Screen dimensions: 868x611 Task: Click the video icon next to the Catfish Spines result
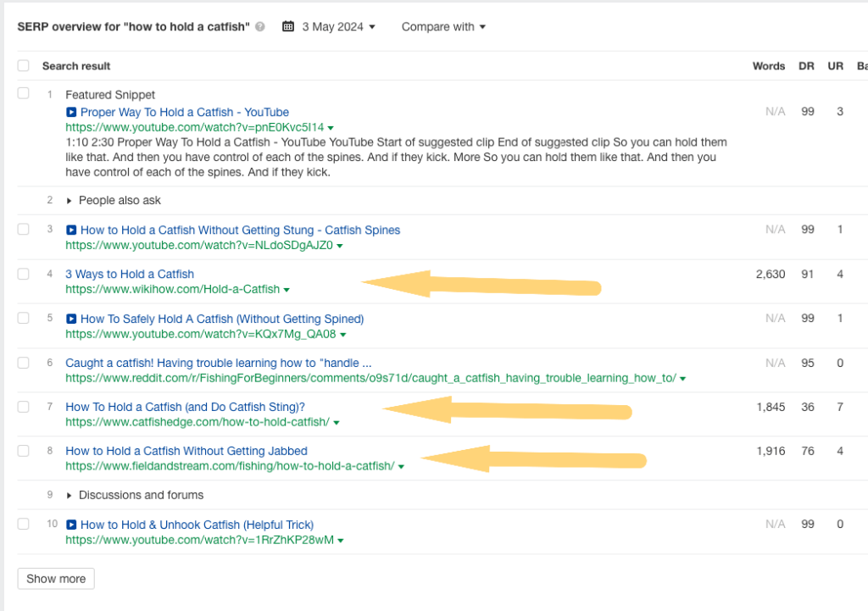coord(70,230)
